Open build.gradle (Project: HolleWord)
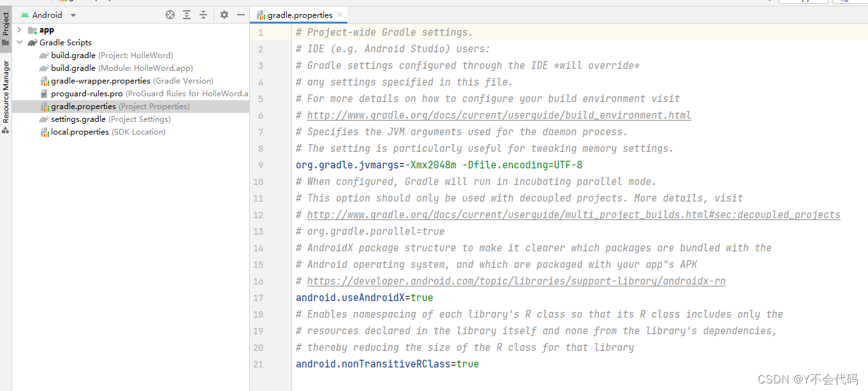Viewport: 868px width, 391px height. coord(112,55)
